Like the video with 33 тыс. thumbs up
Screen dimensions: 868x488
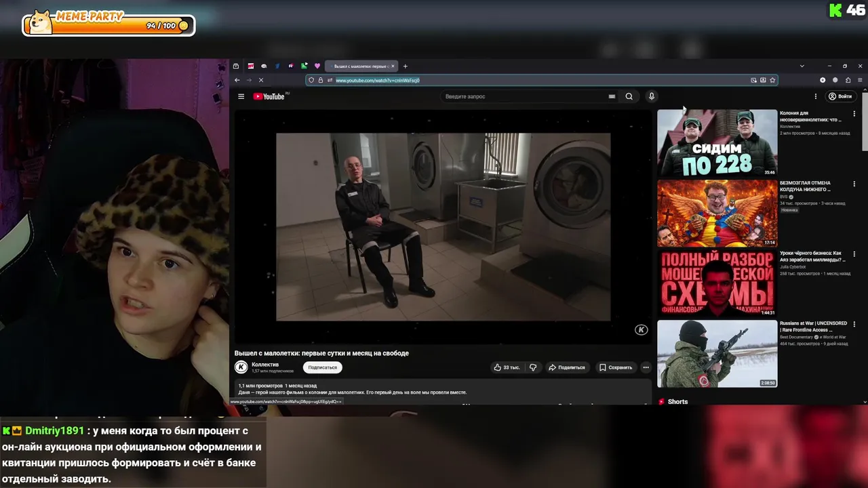tap(507, 367)
